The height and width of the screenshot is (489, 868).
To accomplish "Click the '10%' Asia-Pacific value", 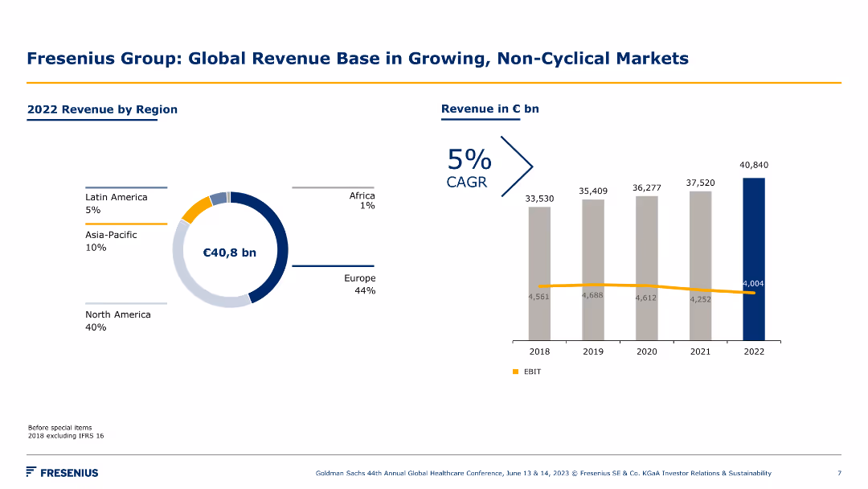I will click(96, 248).
